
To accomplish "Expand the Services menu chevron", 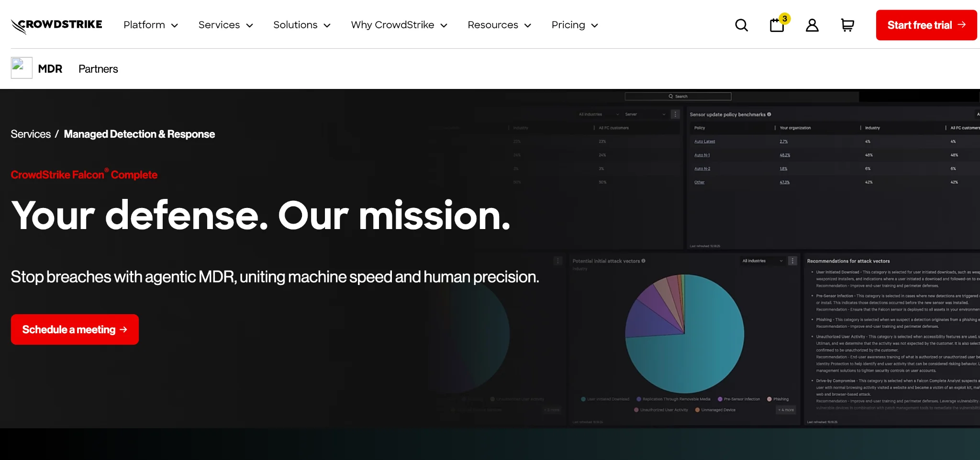I will [x=249, y=26].
